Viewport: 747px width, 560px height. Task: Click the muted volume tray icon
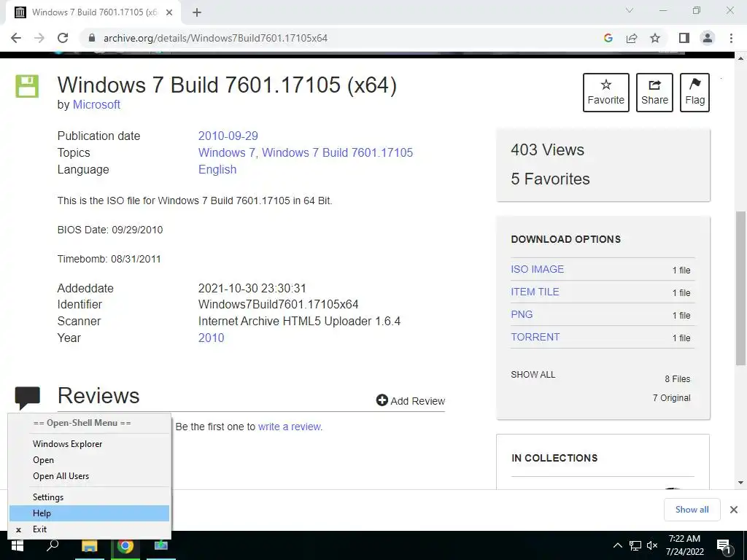click(652, 545)
